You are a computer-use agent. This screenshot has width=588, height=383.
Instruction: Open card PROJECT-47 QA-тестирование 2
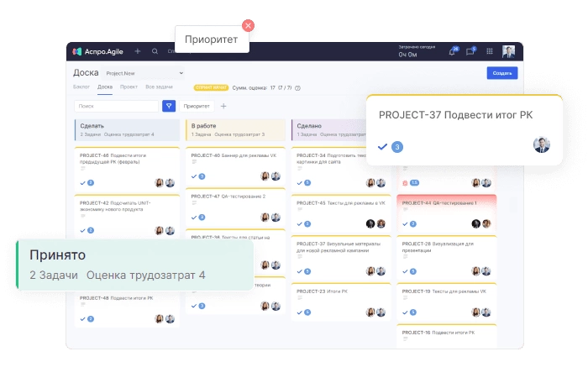point(235,207)
